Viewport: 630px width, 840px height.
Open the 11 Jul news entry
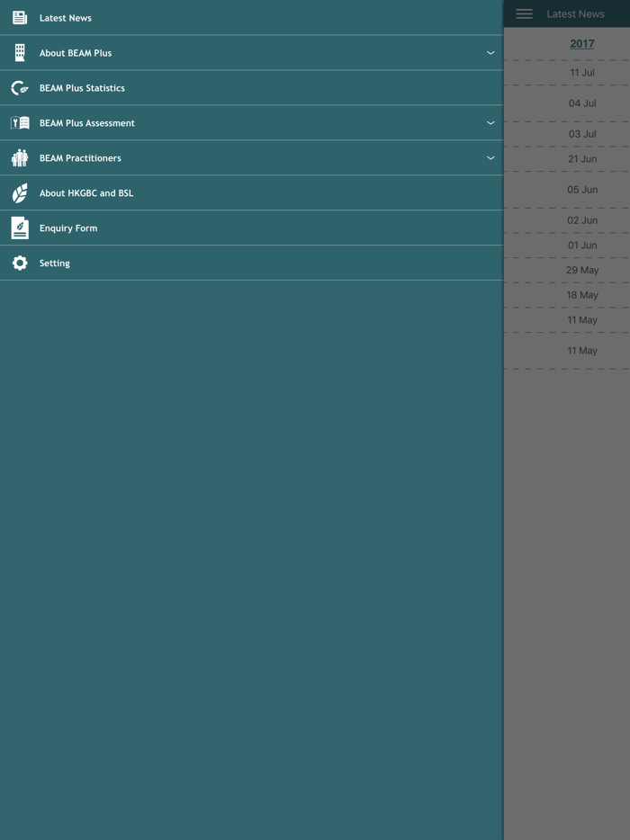coord(567,72)
